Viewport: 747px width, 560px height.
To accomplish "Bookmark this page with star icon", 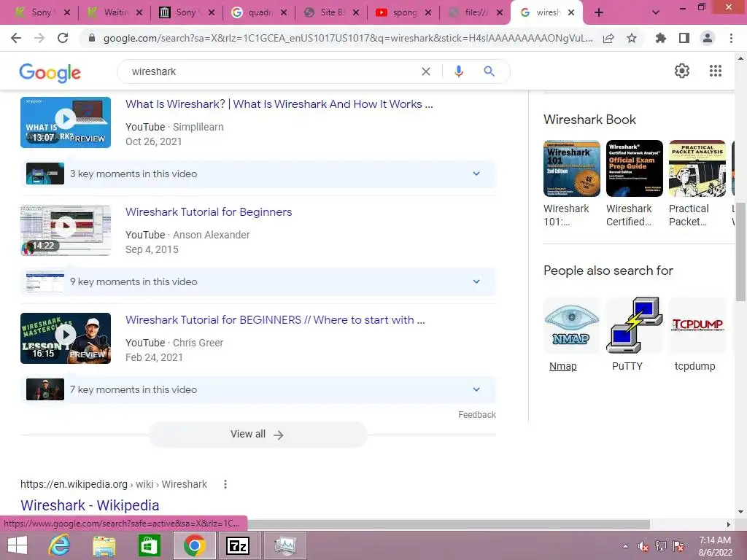I will pos(632,38).
